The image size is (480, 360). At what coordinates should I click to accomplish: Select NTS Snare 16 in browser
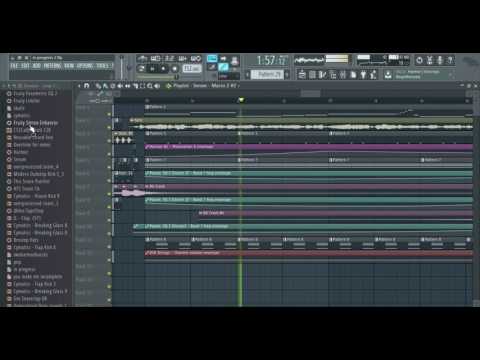tap(26, 189)
